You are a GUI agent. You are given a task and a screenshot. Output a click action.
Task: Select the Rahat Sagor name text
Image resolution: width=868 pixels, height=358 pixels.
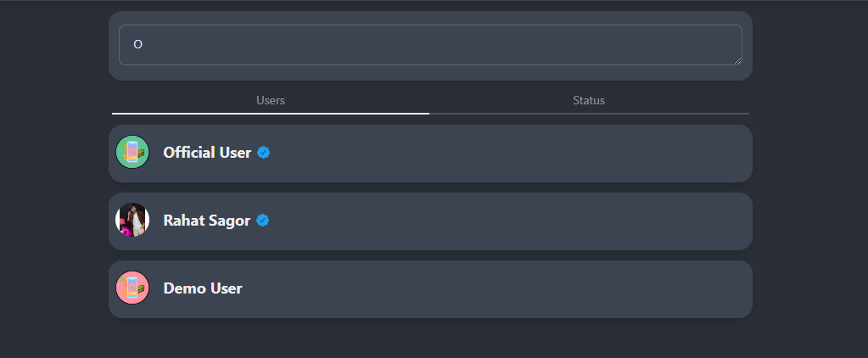(x=206, y=221)
